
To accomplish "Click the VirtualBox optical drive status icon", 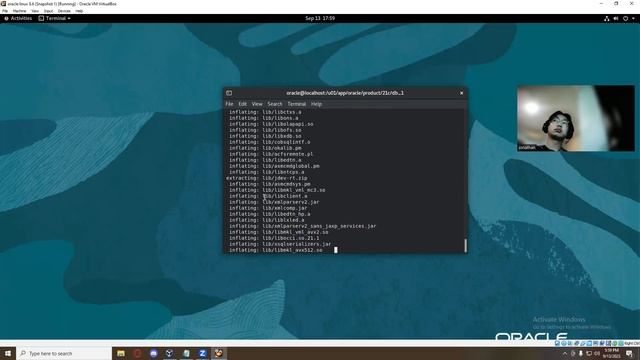I will point(564,343).
